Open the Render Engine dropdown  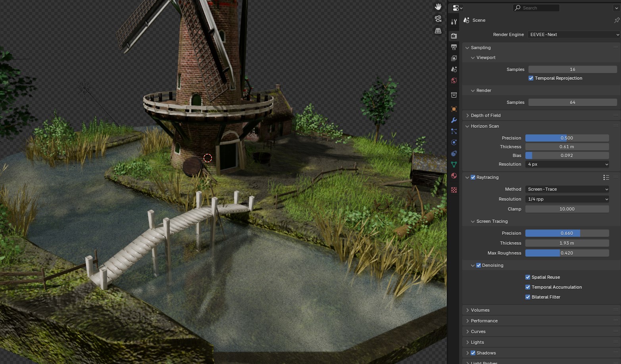coord(574,34)
